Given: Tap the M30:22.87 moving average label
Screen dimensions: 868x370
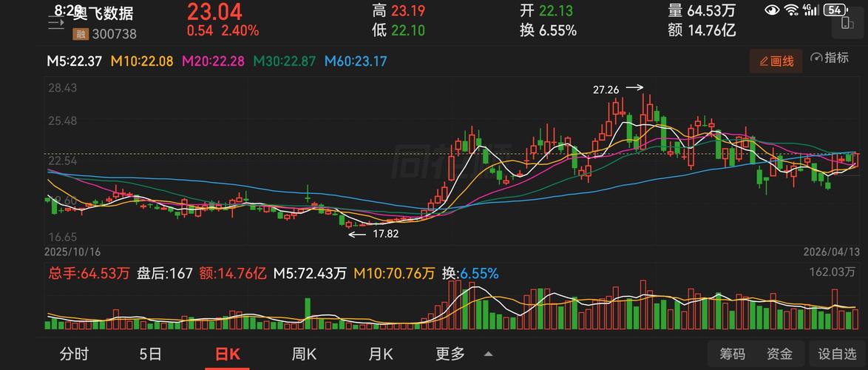Looking at the screenshot, I should coord(285,61).
